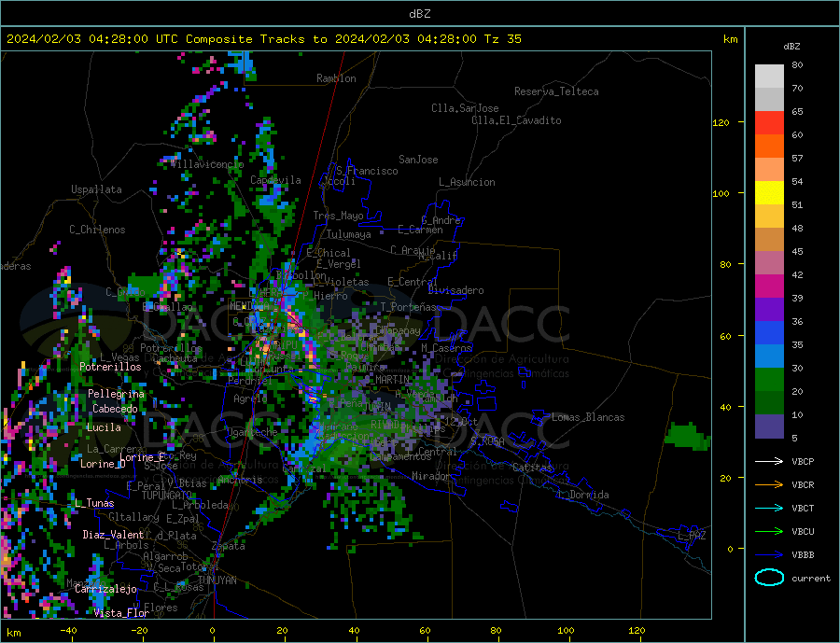This screenshot has height=643, width=840.
Task: Click the TUPUNGATO map label
Action: 167,496
